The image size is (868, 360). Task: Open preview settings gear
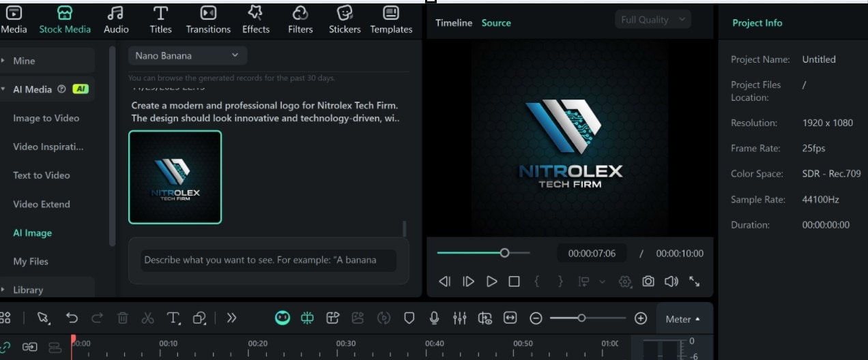point(624,282)
